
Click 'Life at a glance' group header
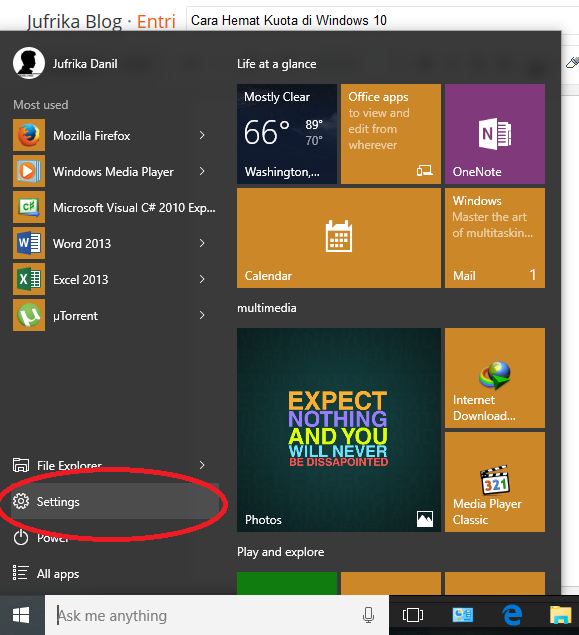point(277,64)
